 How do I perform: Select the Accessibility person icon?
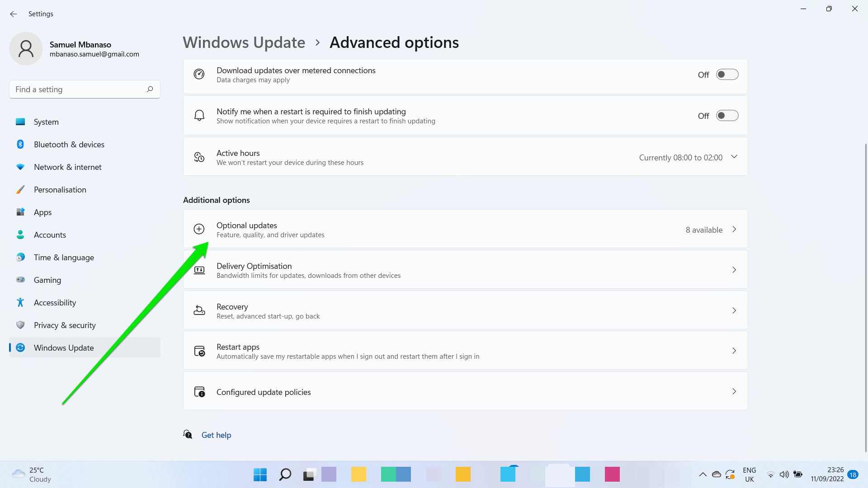pos(20,302)
